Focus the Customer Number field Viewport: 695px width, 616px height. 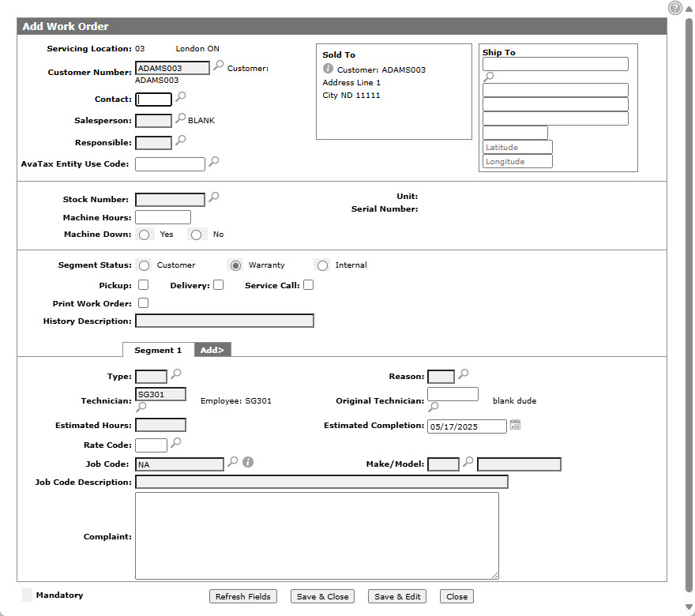point(172,68)
